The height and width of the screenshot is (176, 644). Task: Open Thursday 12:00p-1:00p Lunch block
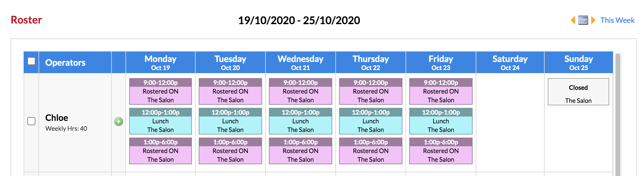click(370, 121)
